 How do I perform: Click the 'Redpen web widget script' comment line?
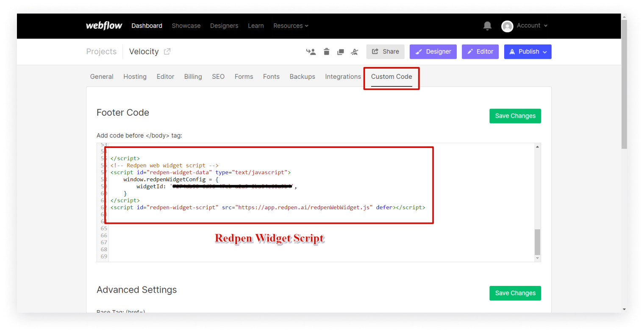tap(164, 166)
